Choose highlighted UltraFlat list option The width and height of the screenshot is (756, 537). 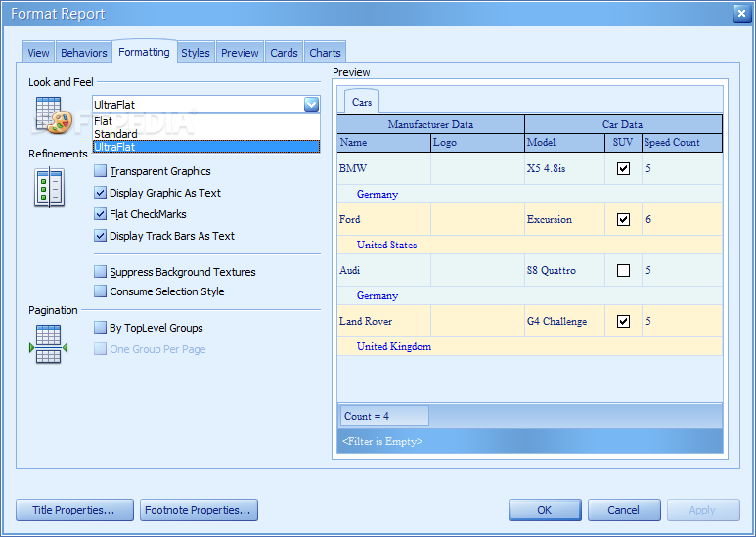coord(206,147)
